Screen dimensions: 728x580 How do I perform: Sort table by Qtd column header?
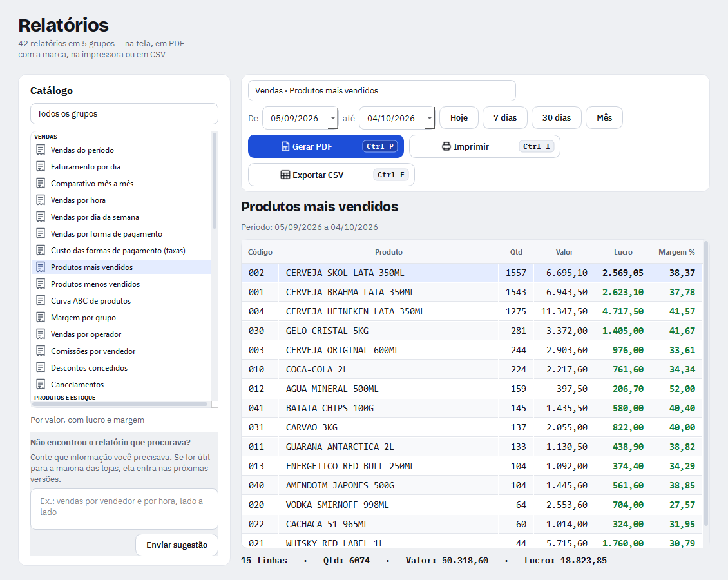[x=516, y=252]
